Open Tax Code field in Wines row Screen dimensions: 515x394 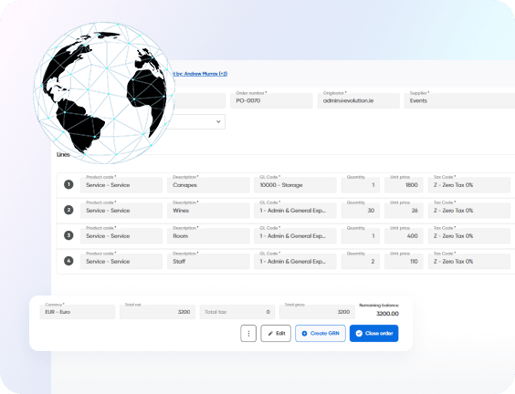pos(469,210)
